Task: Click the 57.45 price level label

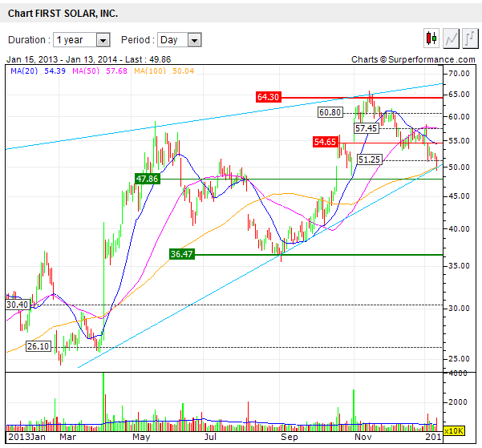Action: click(x=366, y=128)
